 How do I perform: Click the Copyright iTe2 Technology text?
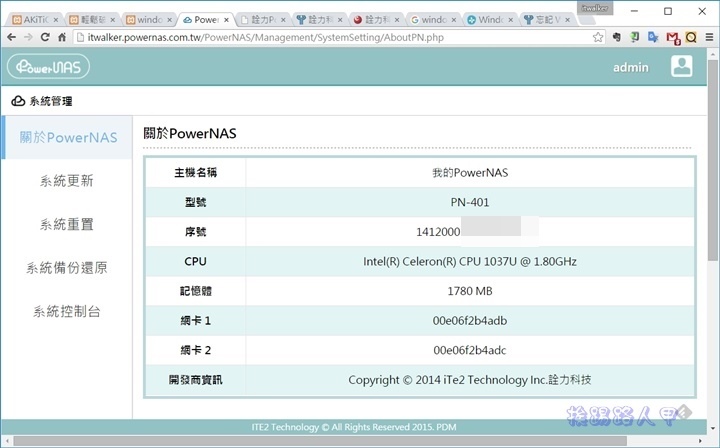point(470,380)
